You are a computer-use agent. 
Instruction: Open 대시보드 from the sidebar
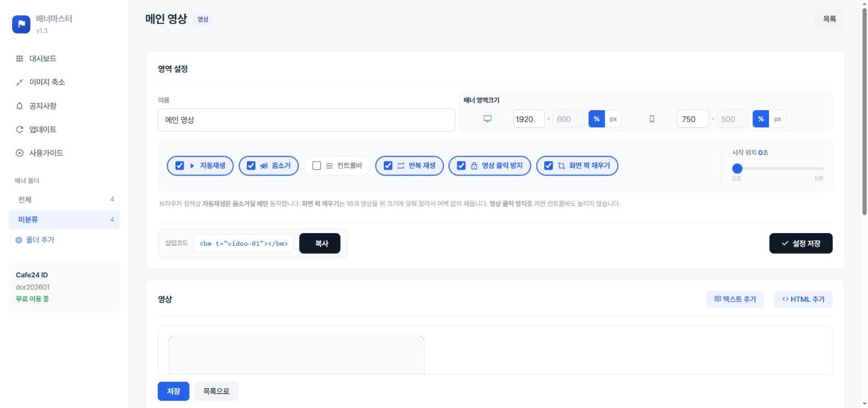click(x=64, y=59)
